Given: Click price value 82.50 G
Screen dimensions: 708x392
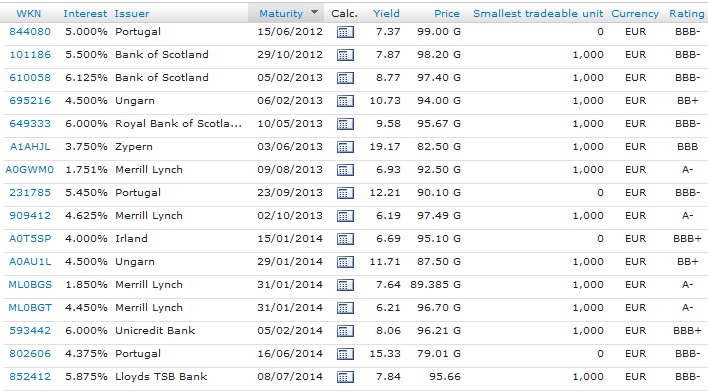Looking at the screenshot, I should click(x=439, y=147).
